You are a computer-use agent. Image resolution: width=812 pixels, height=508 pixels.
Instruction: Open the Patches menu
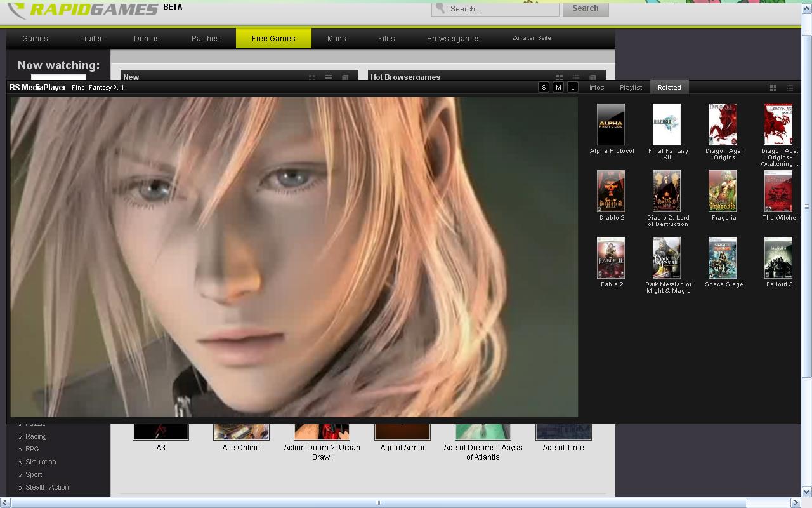click(x=206, y=38)
